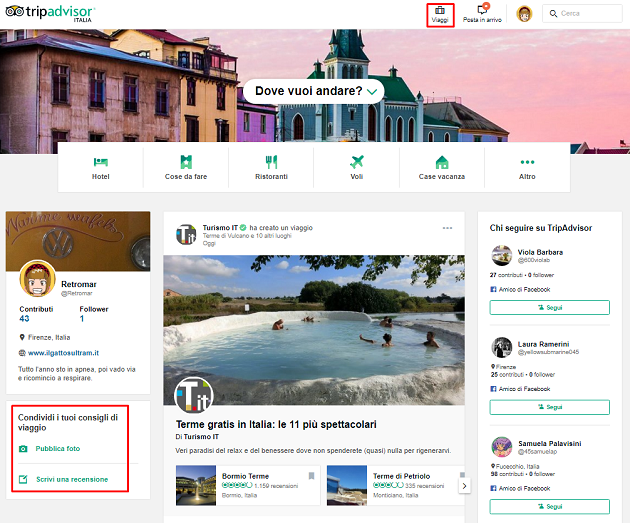Select the Cose da fare ticket icon
The width and height of the screenshot is (630, 523).
click(186, 162)
